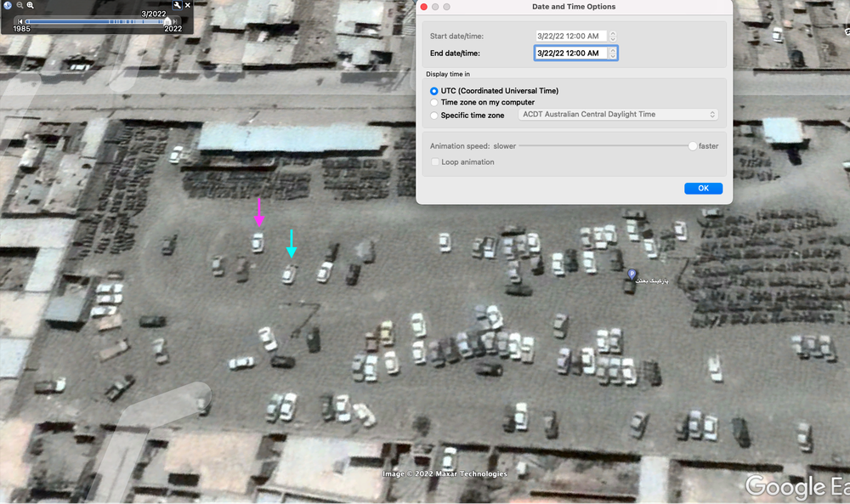Click the 3/2022 timeline slider thumb
This screenshot has width=850, height=504.
tap(167, 22)
